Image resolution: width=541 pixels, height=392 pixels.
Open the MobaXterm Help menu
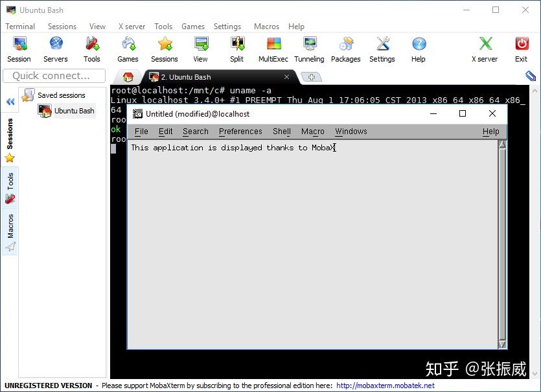tap(296, 27)
